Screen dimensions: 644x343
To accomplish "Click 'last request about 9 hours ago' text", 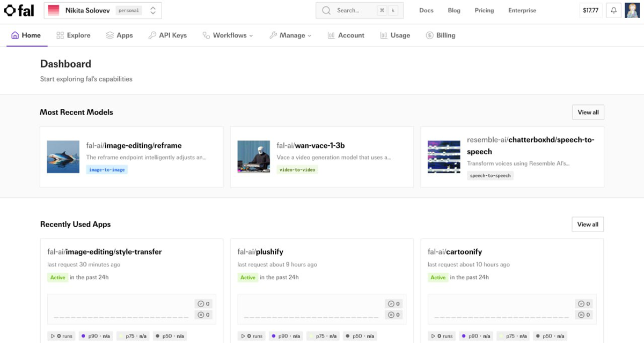I will tap(277, 264).
